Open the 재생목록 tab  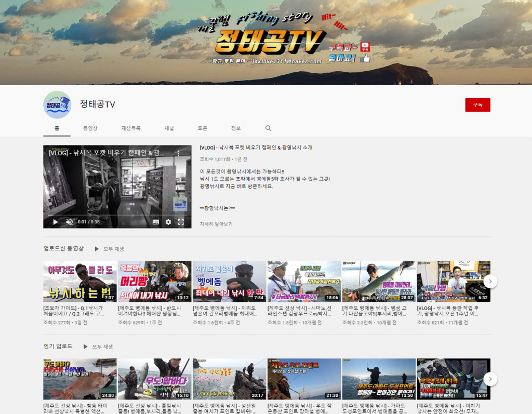point(131,128)
